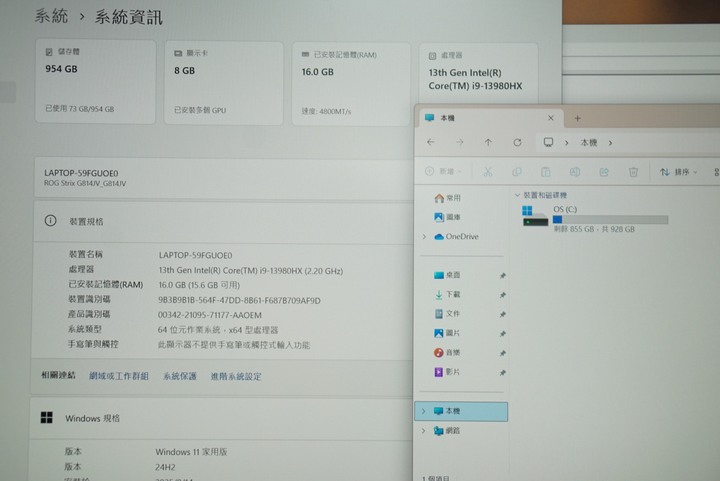Open 音樂 Music quick access folder
Screen dimensions: 720x481
click(447, 352)
